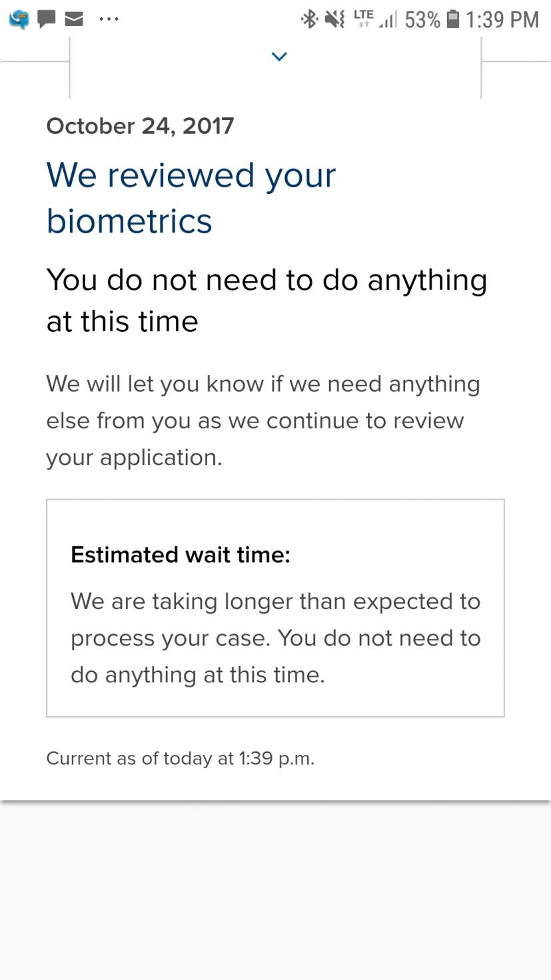
Task: Tap the call notification icon in status bar
Action: pos(19,20)
